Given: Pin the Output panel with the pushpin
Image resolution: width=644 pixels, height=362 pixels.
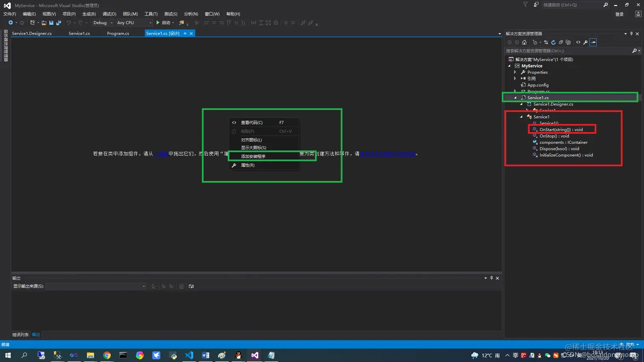Looking at the screenshot, I should coord(492,278).
